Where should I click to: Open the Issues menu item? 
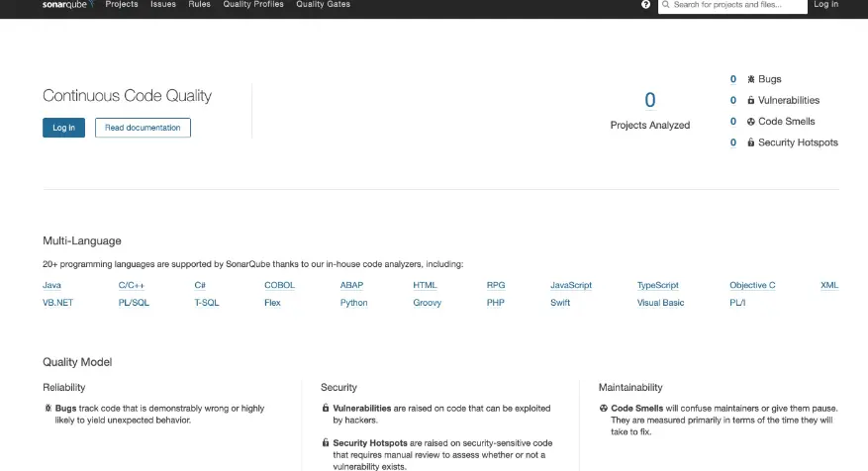[163, 4]
